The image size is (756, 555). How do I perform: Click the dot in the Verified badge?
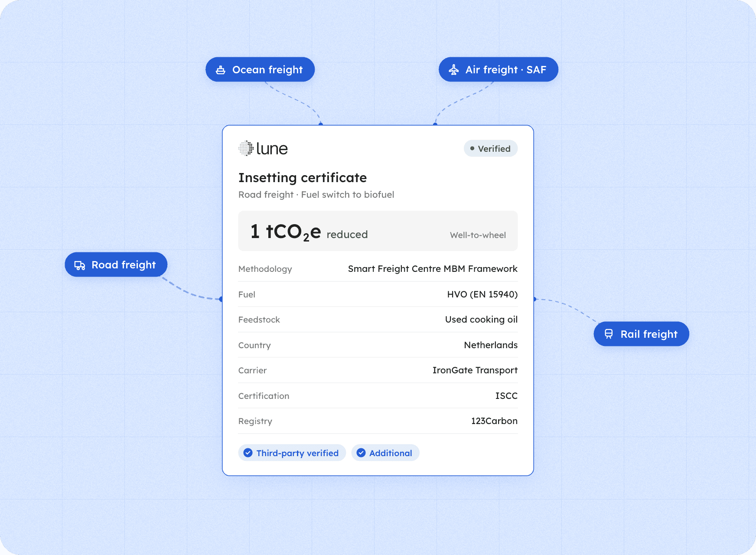[x=472, y=148]
